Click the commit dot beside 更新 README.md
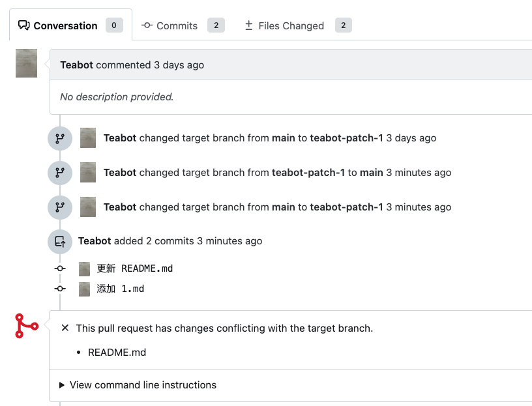This screenshot has width=532, height=406. point(60,268)
